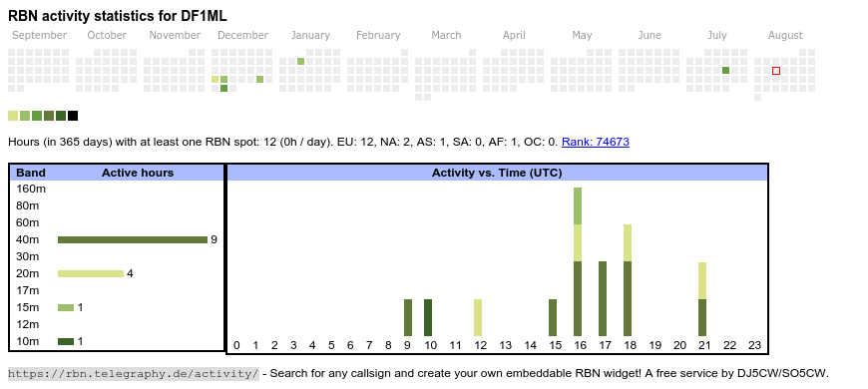The width and height of the screenshot is (868, 389).
Task: Click the "RBN activity statistics for DF1ML" heading
Action: (118, 16)
